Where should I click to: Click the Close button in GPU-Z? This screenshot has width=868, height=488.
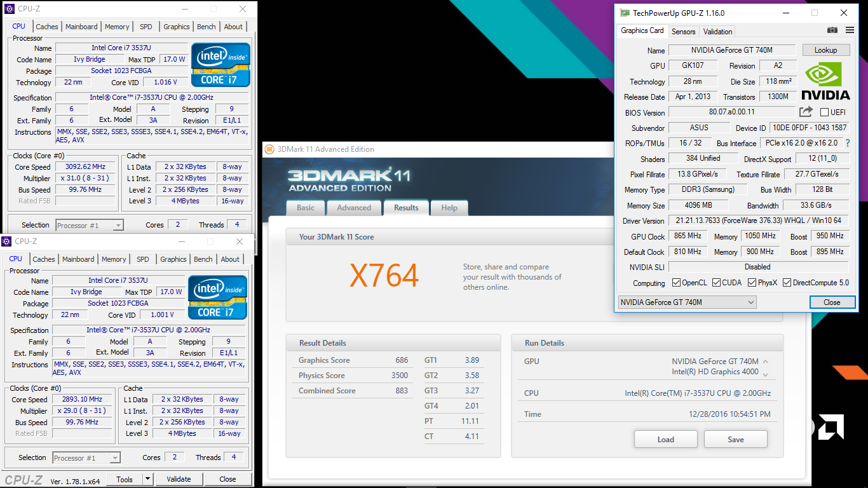[x=832, y=302]
